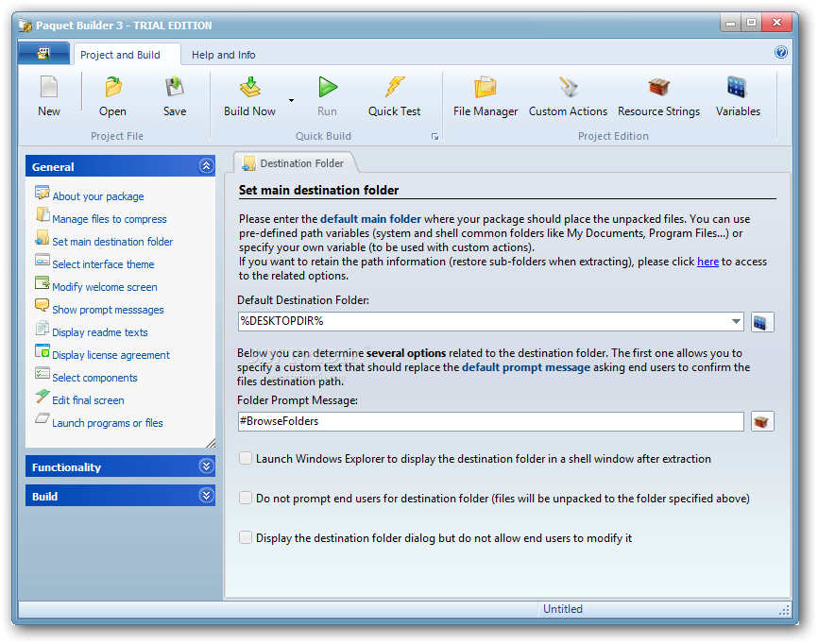Click the Display license agreement icon
Screen dimensions: 818x644
click(43, 351)
